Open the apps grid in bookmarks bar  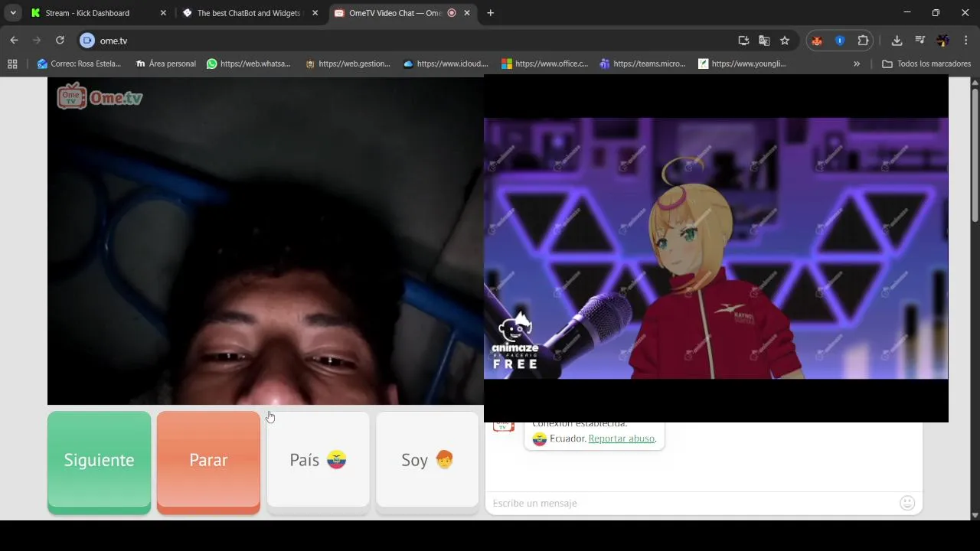pyautogui.click(x=12, y=64)
